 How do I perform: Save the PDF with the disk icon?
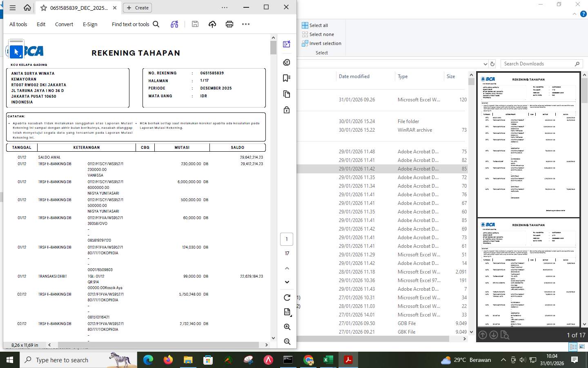(x=195, y=24)
